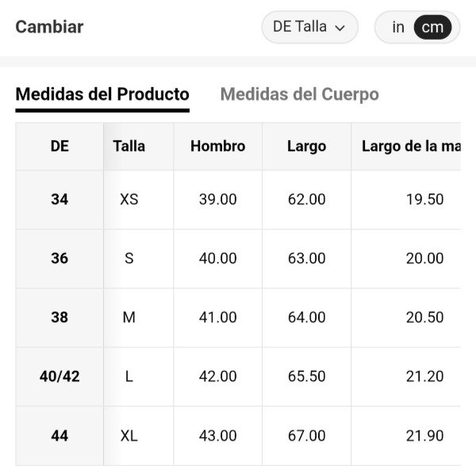
Task: Click the DE column header
Action: tap(59, 146)
